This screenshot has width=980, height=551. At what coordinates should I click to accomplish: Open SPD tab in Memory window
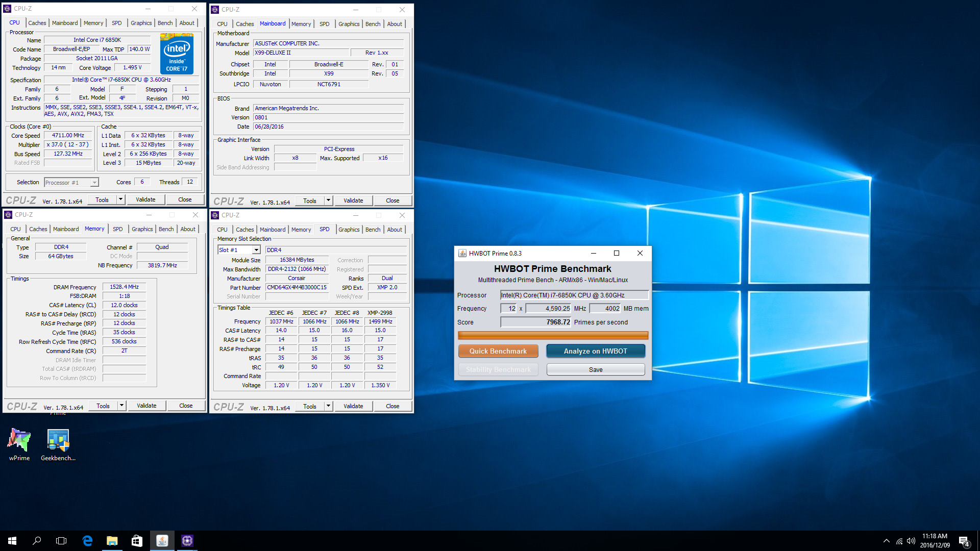[118, 229]
